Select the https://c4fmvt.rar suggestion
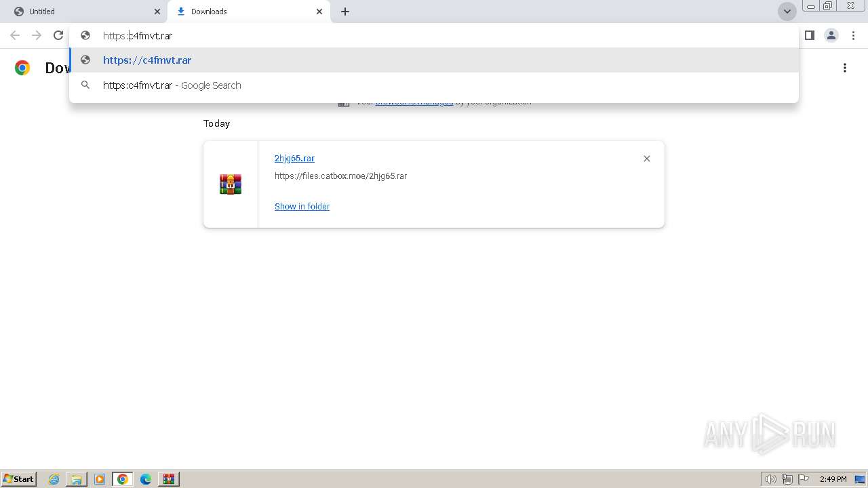 [x=434, y=60]
